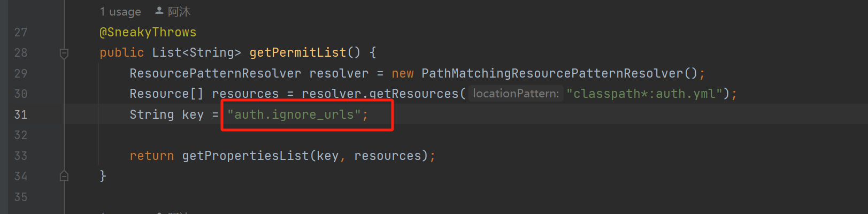
Task: Open the "1 usage" inlay hint
Action: coord(120,12)
